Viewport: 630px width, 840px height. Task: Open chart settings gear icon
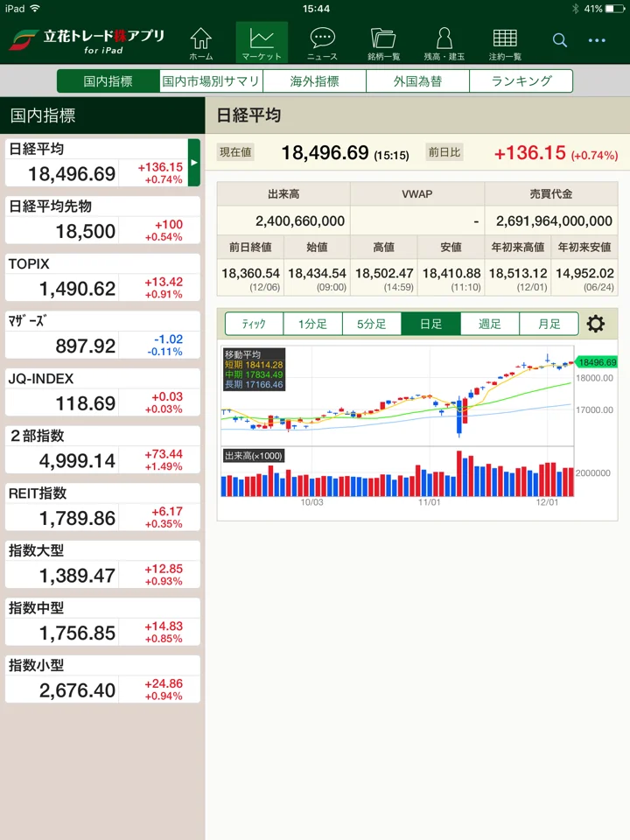[x=595, y=324]
